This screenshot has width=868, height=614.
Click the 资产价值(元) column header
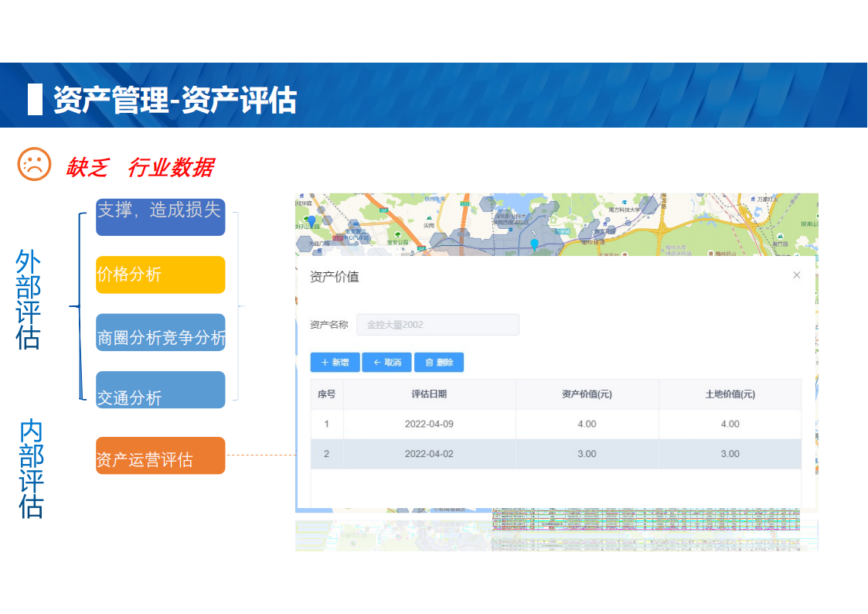click(587, 394)
